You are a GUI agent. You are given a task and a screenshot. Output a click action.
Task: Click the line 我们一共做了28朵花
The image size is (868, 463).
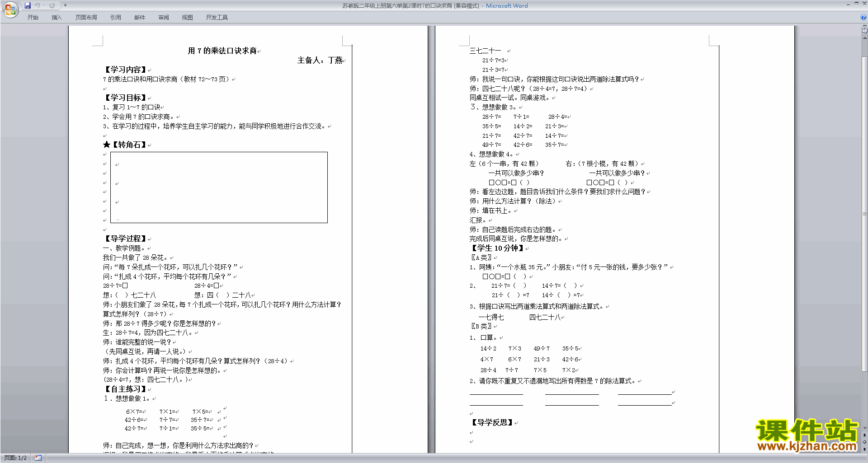[136, 257]
